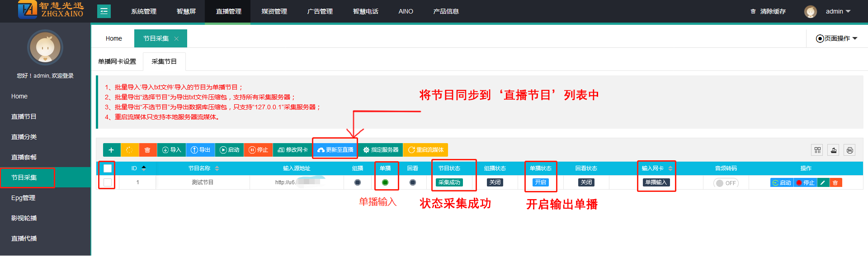Click the orange trash icon in the toolbar

click(x=147, y=150)
